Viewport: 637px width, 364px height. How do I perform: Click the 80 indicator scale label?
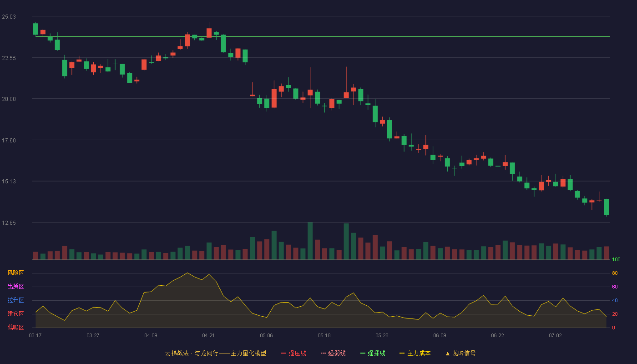(x=615, y=273)
